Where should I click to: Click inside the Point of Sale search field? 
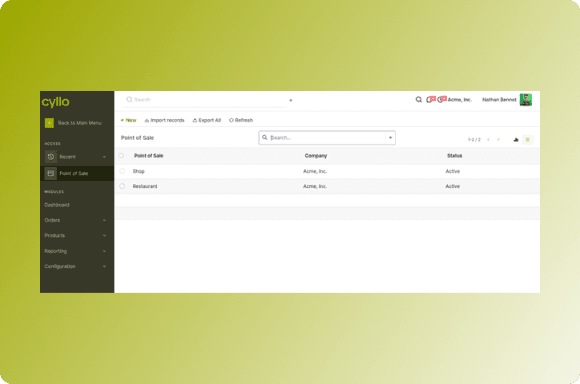(327, 138)
